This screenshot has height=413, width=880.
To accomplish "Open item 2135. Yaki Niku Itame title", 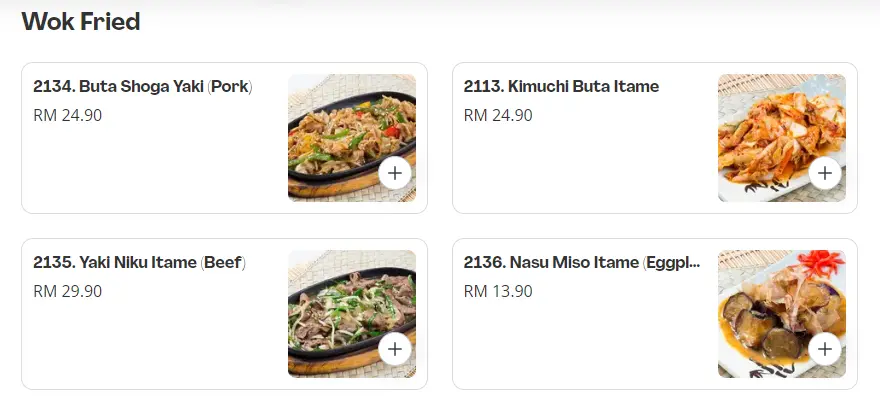I will [x=115, y=263].
